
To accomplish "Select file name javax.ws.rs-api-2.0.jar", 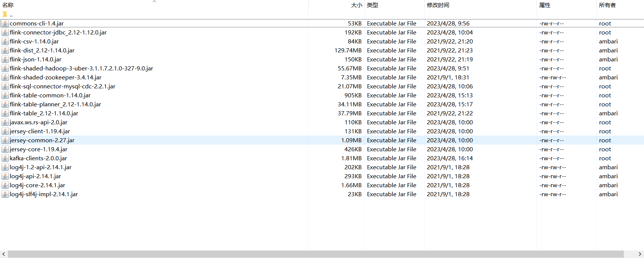I will (39, 122).
